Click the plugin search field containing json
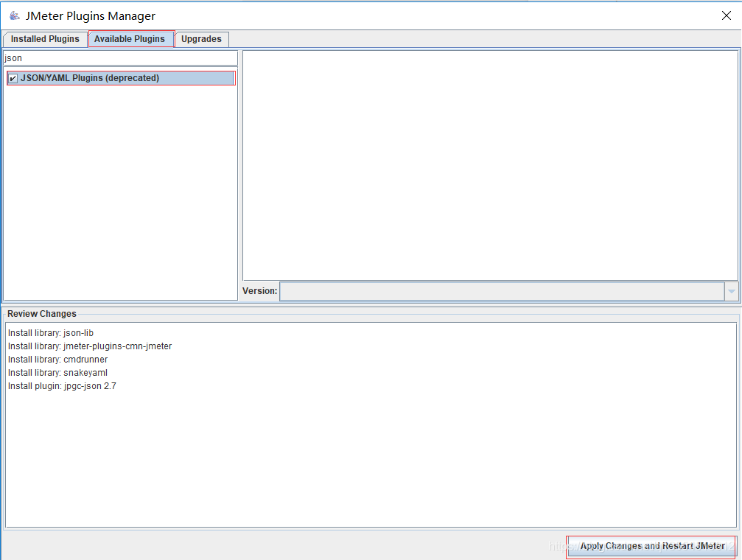The height and width of the screenshot is (560, 742). (120, 58)
